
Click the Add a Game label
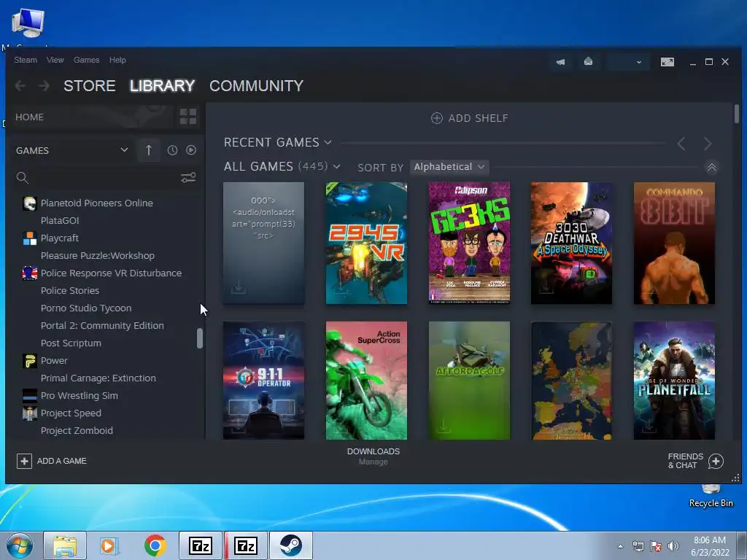pyautogui.click(x=62, y=461)
